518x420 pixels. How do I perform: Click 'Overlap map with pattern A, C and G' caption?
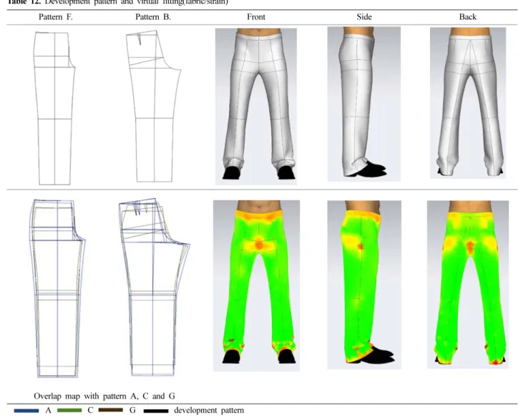104,396
